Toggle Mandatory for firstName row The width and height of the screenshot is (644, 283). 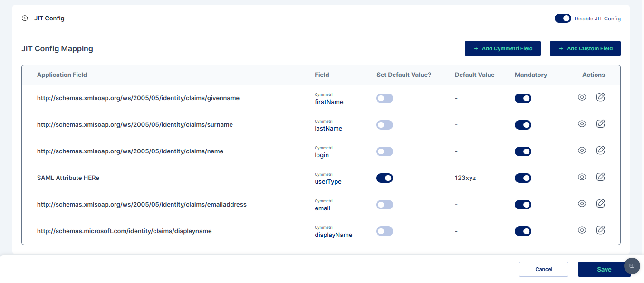click(523, 98)
